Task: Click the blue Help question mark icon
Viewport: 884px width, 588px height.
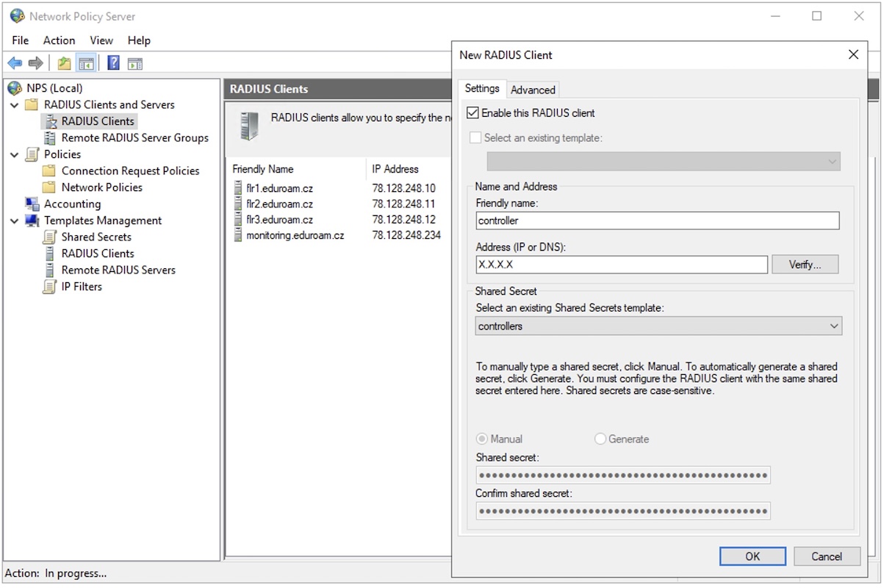Action: [113, 63]
